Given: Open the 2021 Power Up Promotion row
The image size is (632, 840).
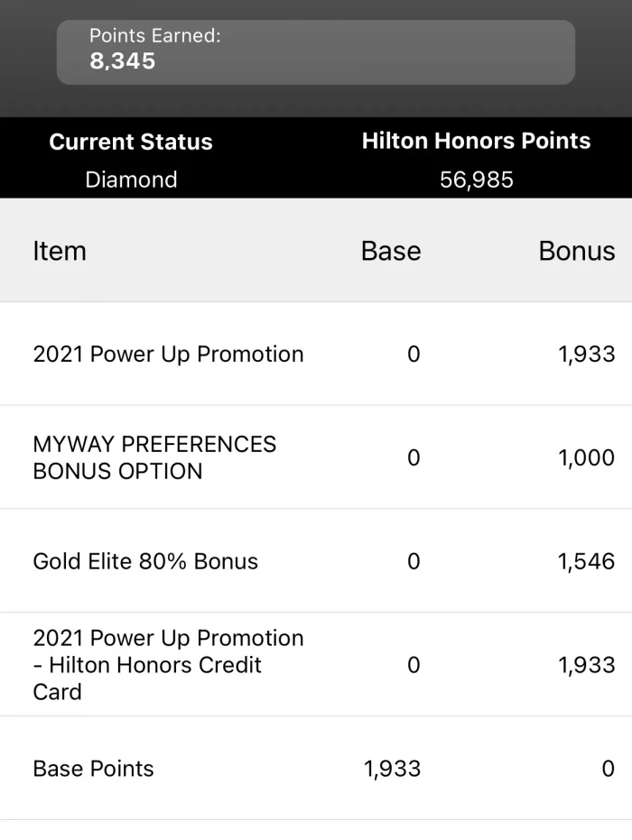Looking at the screenshot, I should (316, 354).
